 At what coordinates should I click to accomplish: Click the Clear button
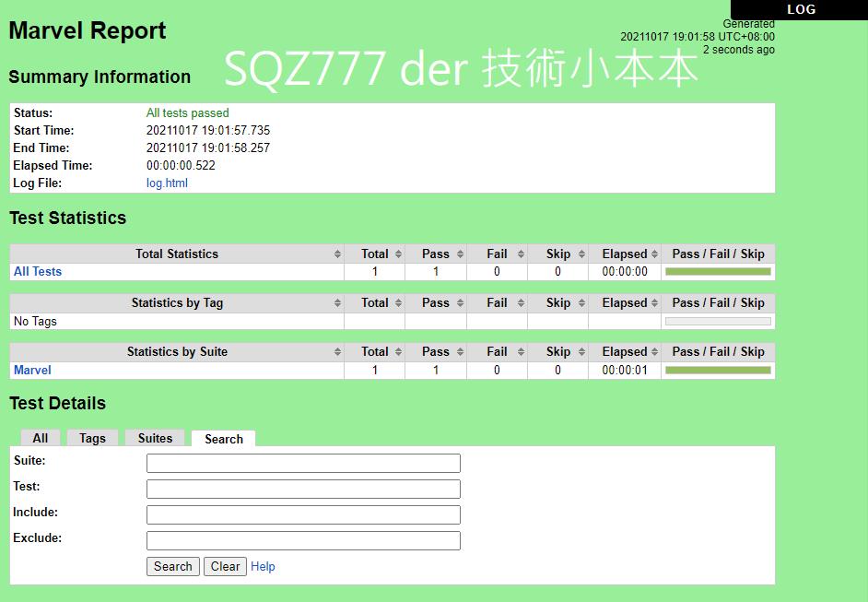point(225,567)
